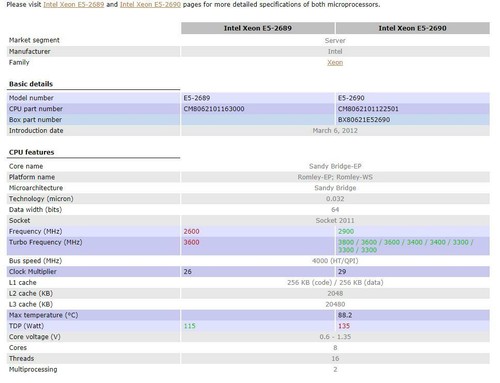Click the green 115 TDP value
Viewport: 500px width, 383px height.
[x=190, y=326]
